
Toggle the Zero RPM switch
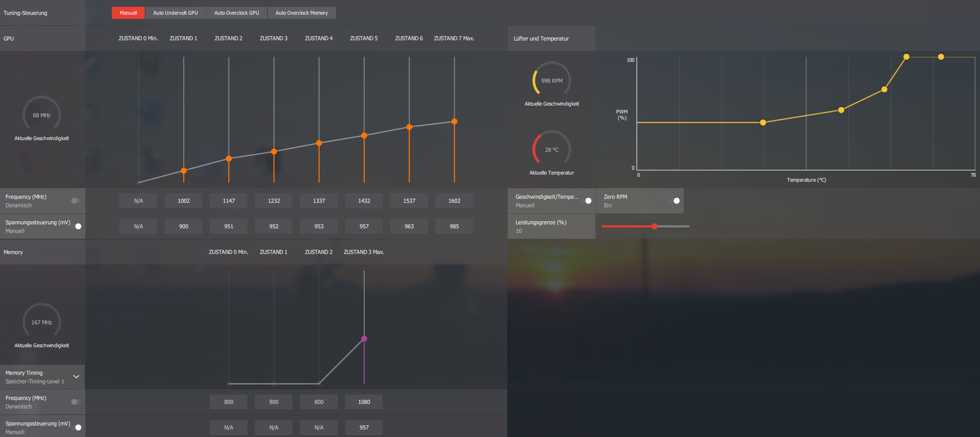coord(674,201)
